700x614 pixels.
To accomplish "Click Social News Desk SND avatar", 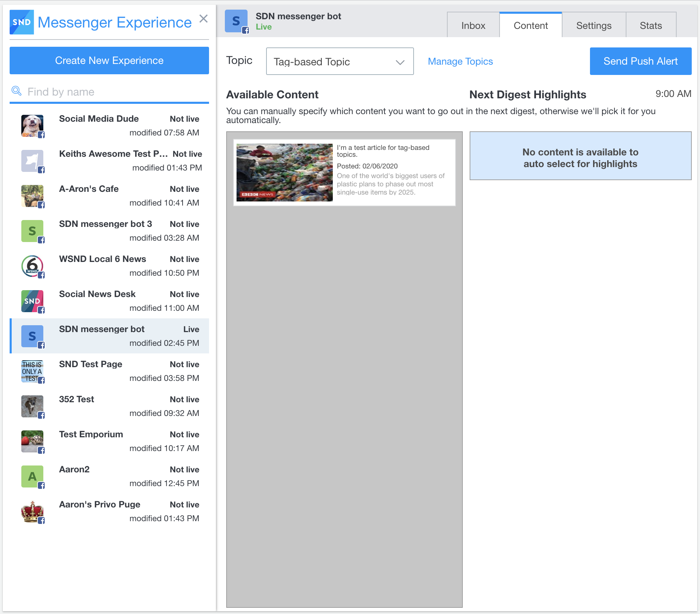I will tap(32, 301).
